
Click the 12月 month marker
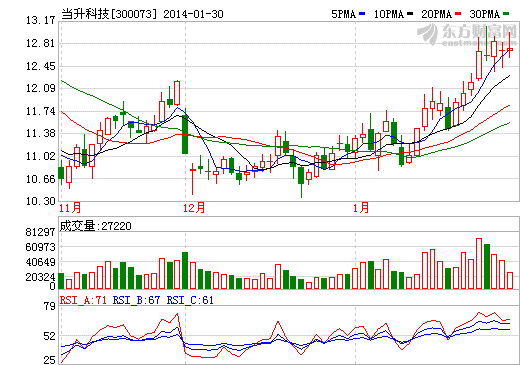(194, 208)
